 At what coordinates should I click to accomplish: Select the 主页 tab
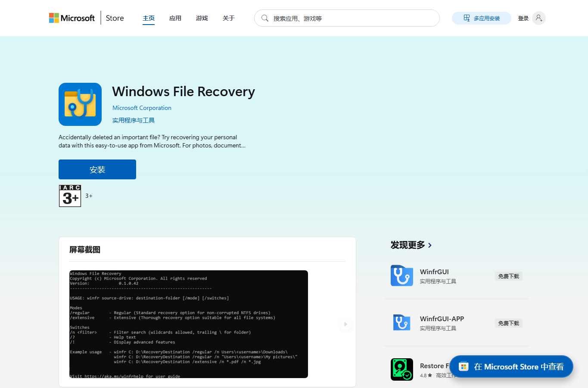coord(149,18)
